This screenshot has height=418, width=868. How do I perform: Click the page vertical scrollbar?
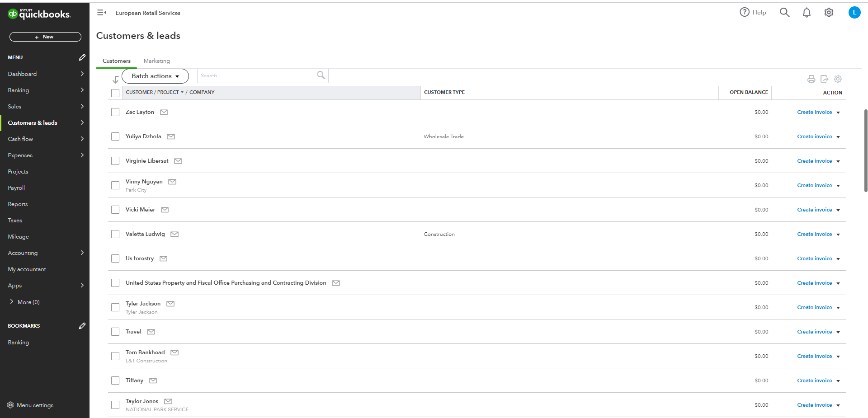pyautogui.click(x=866, y=150)
